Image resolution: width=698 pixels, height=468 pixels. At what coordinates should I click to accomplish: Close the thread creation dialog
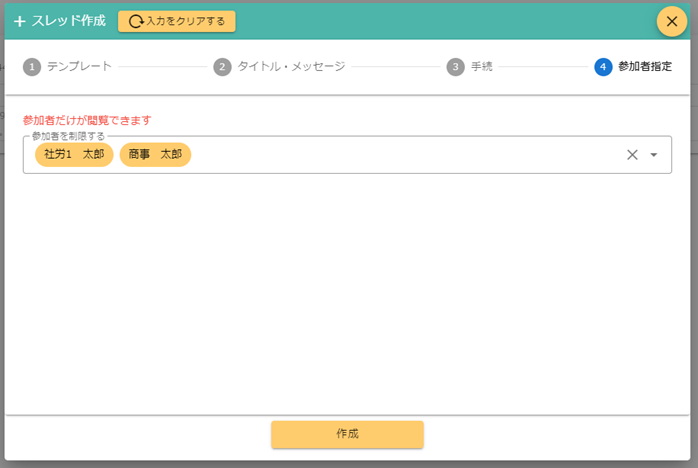[671, 21]
